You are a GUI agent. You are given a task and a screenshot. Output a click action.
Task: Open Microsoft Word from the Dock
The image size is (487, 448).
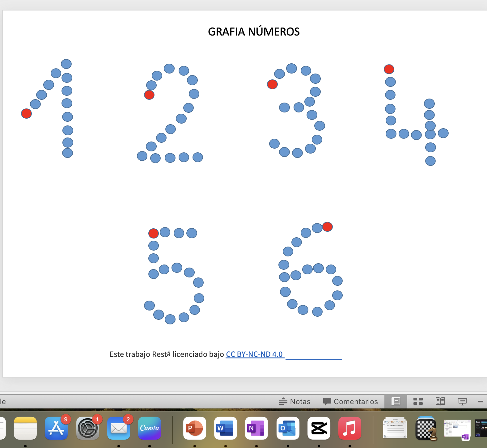[x=226, y=428]
